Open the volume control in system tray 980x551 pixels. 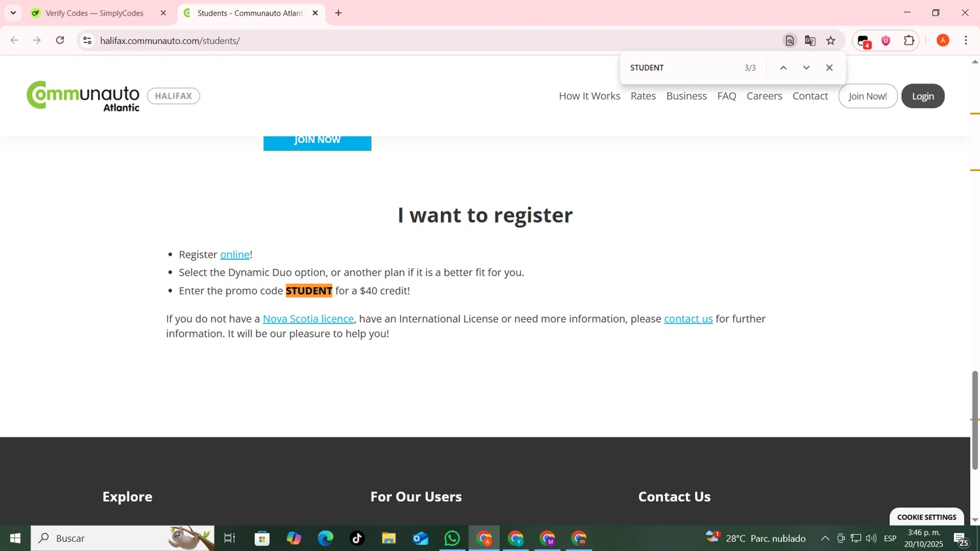click(x=871, y=539)
